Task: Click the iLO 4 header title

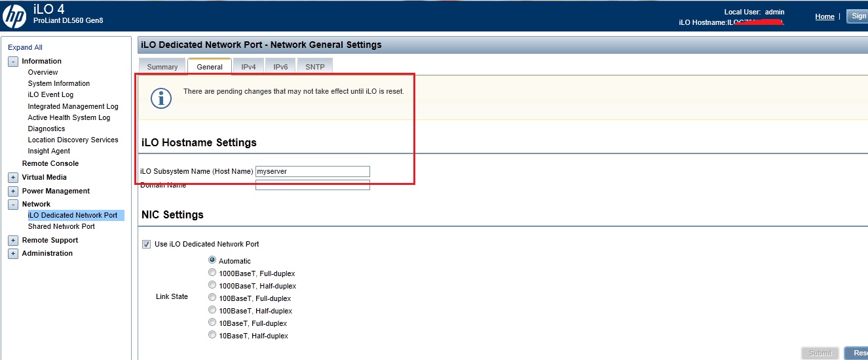Action: coord(48,9)
